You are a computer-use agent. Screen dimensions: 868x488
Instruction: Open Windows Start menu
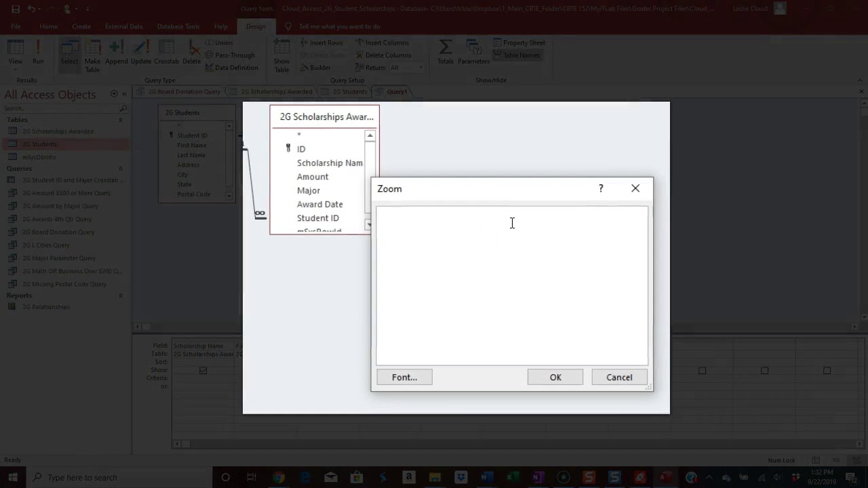click(x=13, y=477)
